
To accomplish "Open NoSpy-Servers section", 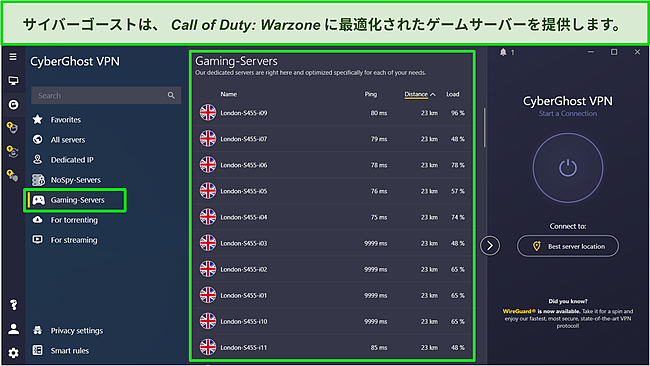I will 76,180.
